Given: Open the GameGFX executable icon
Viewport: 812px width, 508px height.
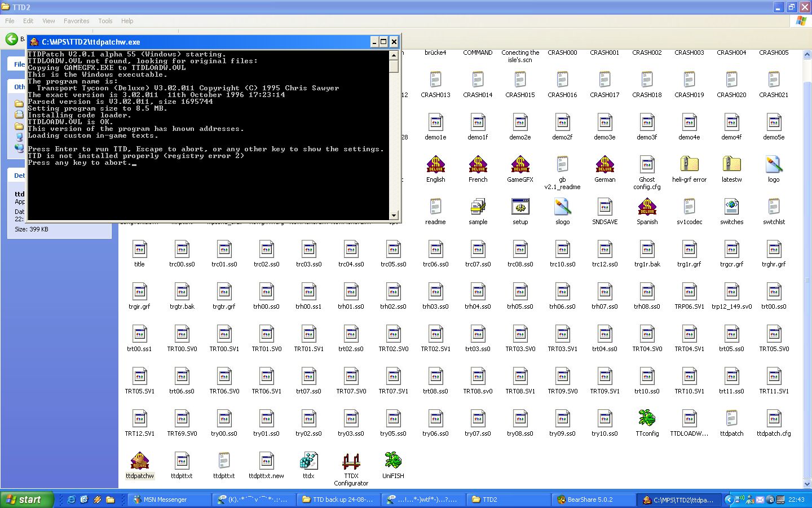Looking at the screenshot, I should point(520,164).
